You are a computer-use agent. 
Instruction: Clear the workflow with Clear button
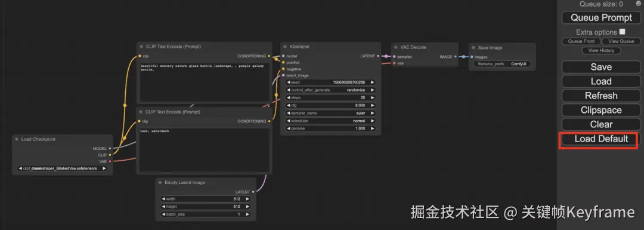(x=601, y=124)
